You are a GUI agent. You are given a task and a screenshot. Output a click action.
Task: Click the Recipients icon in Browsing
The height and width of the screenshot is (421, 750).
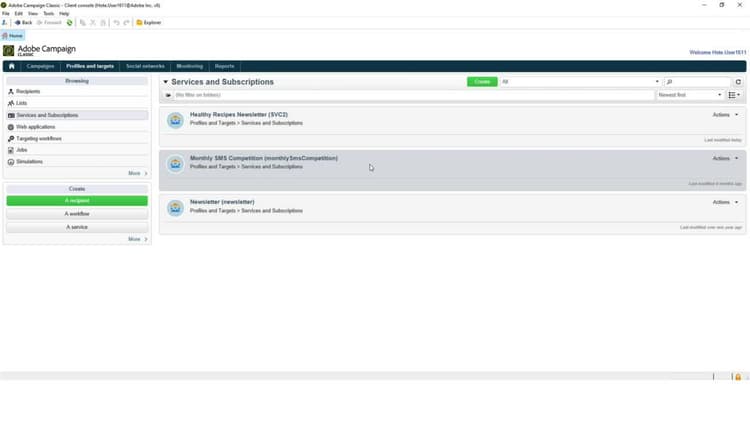(x=11, y=91)
